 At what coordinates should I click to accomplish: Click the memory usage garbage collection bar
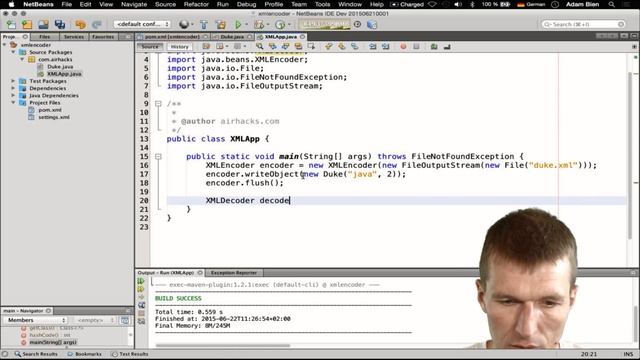324,24
